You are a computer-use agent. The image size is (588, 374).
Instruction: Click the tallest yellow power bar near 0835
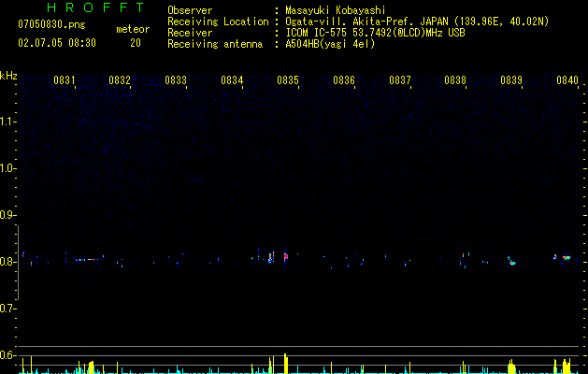286,364
